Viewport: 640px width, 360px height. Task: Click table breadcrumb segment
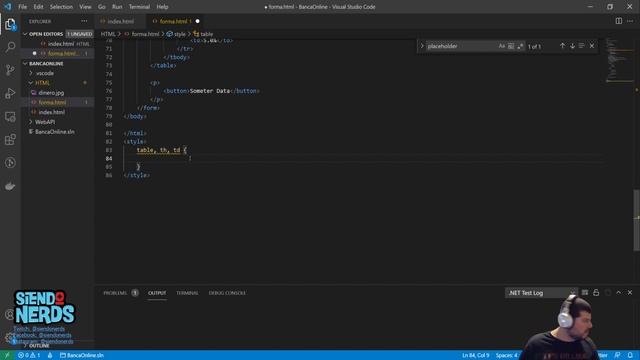(x=203, y=34)
